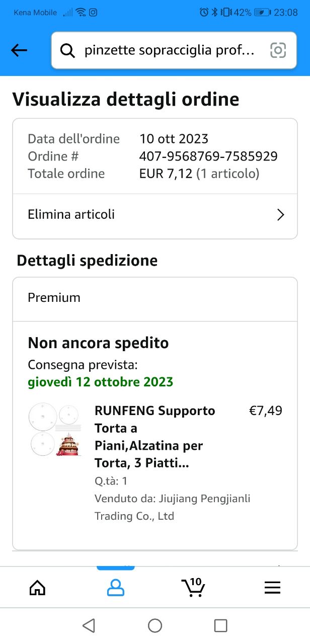The height and width of the screenshot is (644, 310).
Task: Tap the Android home circle button
Action: (155, 625)
